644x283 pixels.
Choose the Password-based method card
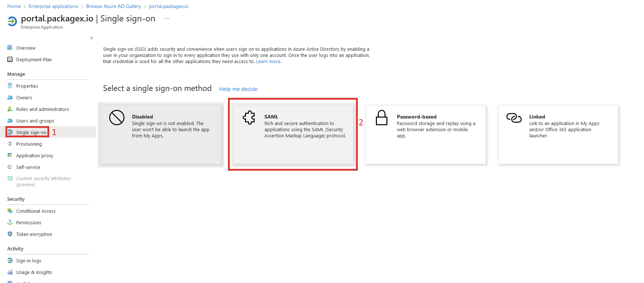coord(426,134)
